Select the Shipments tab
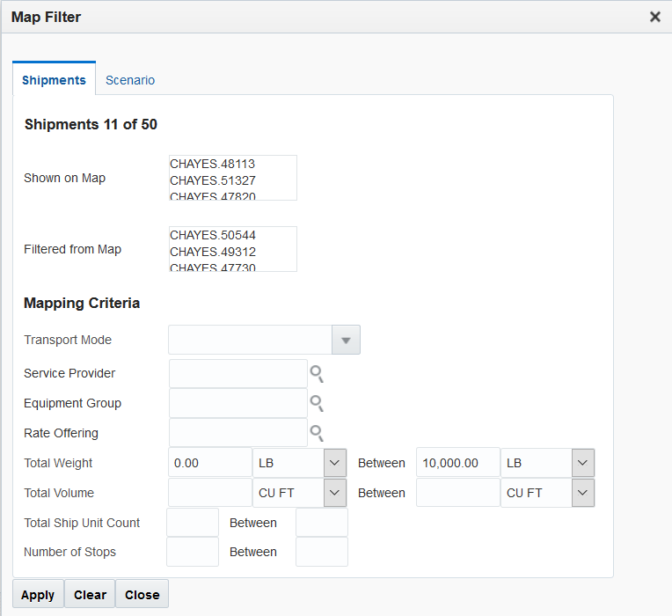 [x=54, y=80]
